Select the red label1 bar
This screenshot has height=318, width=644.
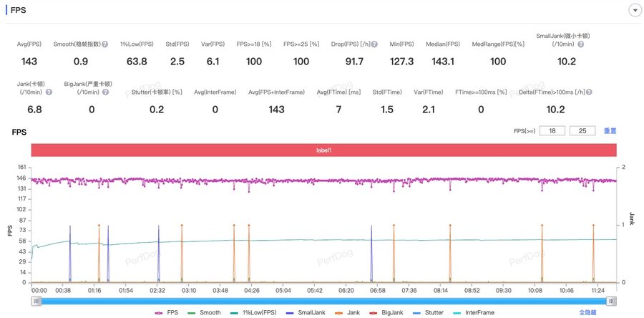(x=323, y=150)
